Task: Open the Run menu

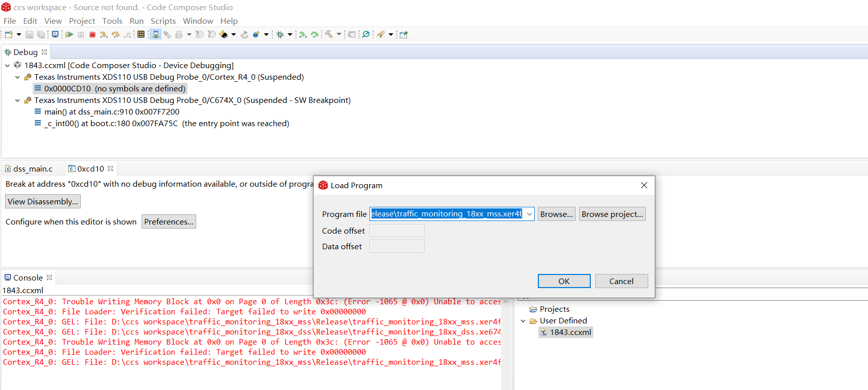Action: (x=137, y=21)
